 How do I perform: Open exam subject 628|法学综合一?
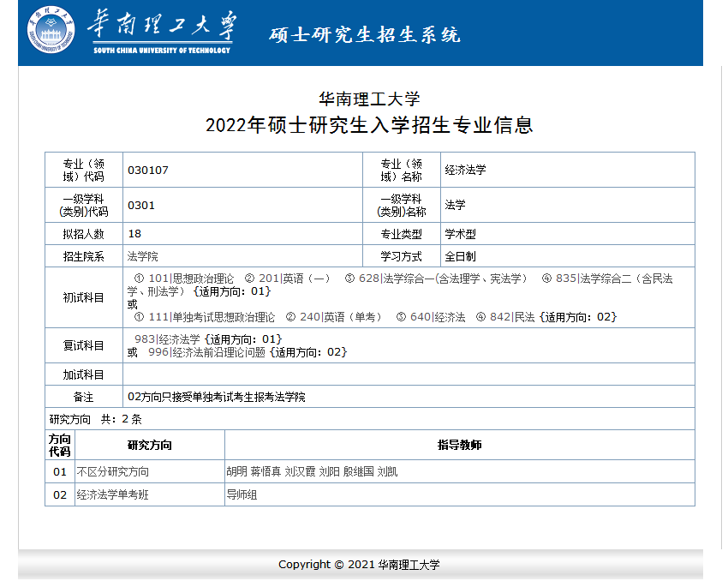click(443, 279)
